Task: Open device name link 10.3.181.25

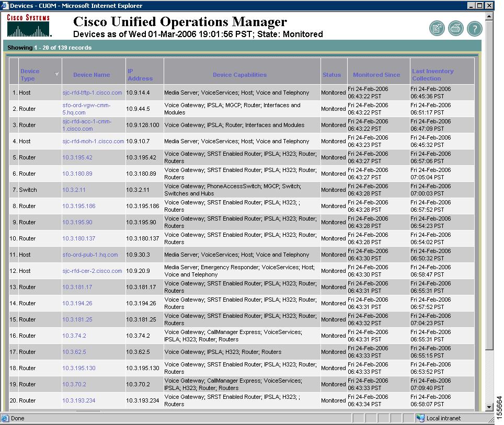Action: coord(77,319)
